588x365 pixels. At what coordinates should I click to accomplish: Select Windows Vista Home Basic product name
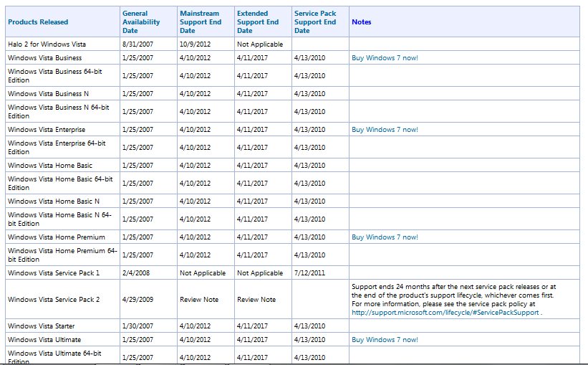pos(50,166)
